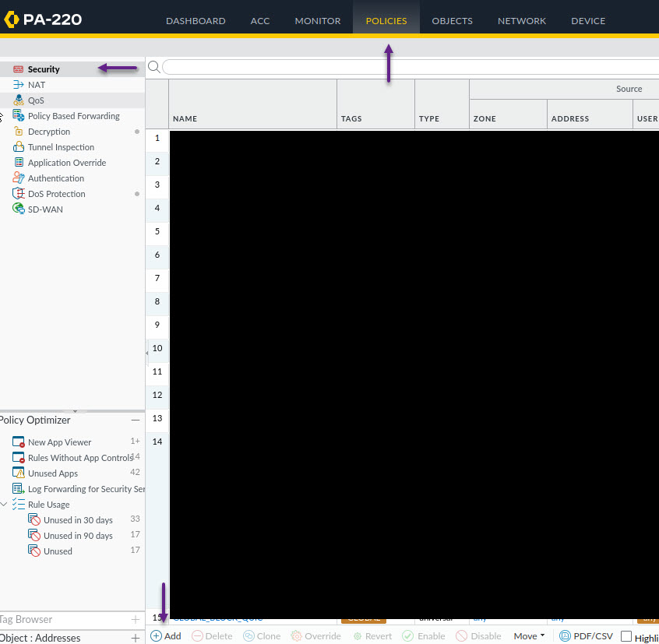659x644 pixels.
Task: Open the Move dropdown menu
Action: pyautogui.click(x=529, y=636)
